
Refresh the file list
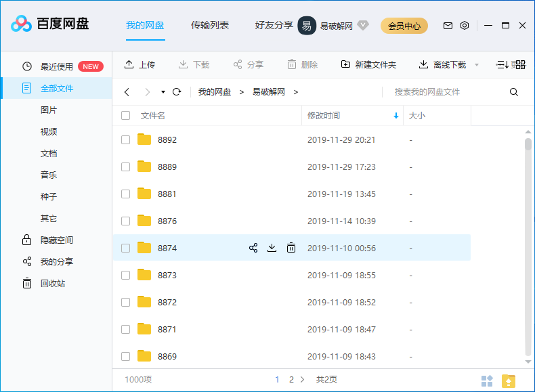177,92
